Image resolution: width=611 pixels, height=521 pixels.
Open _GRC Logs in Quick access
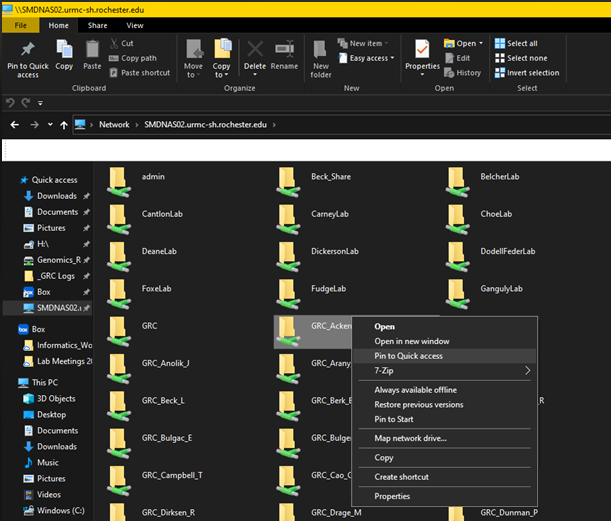[57, 276]
